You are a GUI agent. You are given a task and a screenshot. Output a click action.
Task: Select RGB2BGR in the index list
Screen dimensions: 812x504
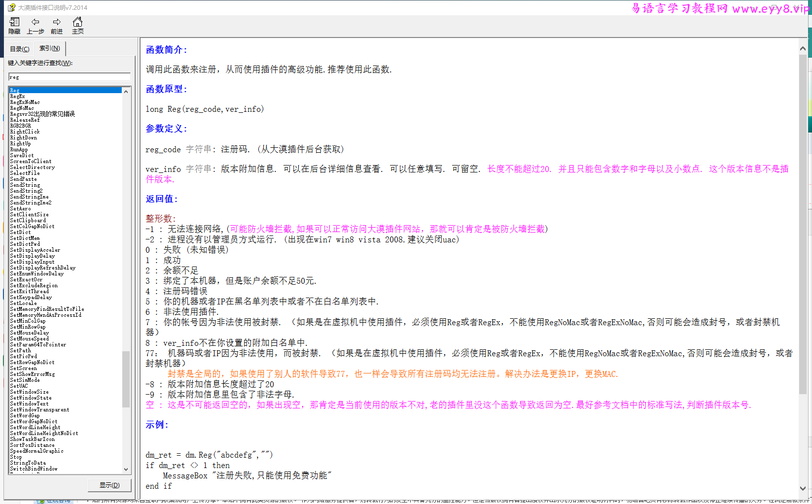20,126
